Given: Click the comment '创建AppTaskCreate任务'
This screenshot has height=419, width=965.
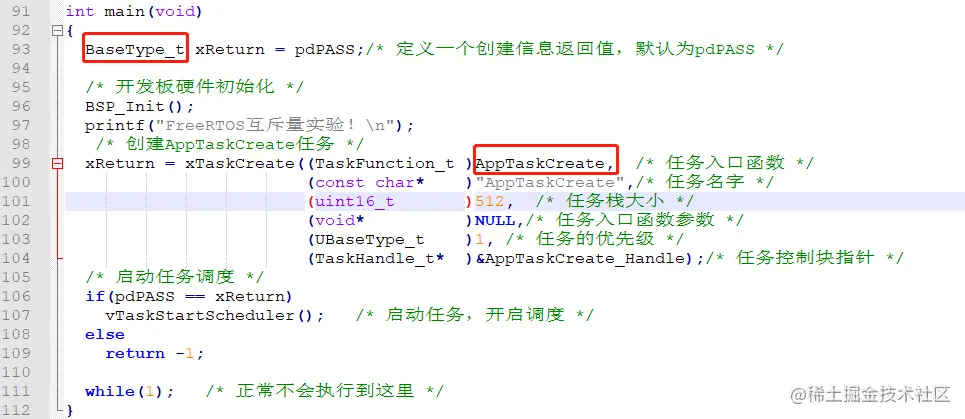Looking at the screenshot, I should 230,144.
